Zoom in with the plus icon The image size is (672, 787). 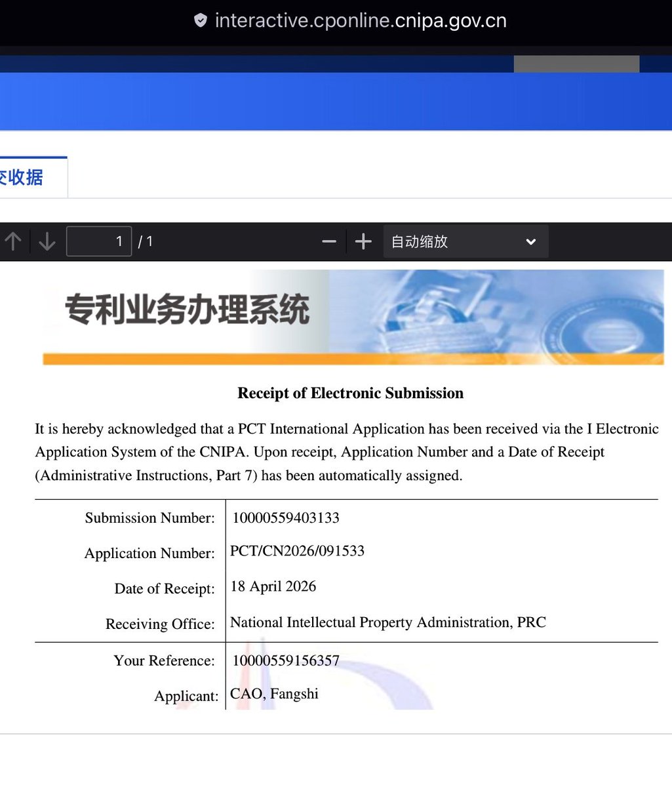(363, 241)
